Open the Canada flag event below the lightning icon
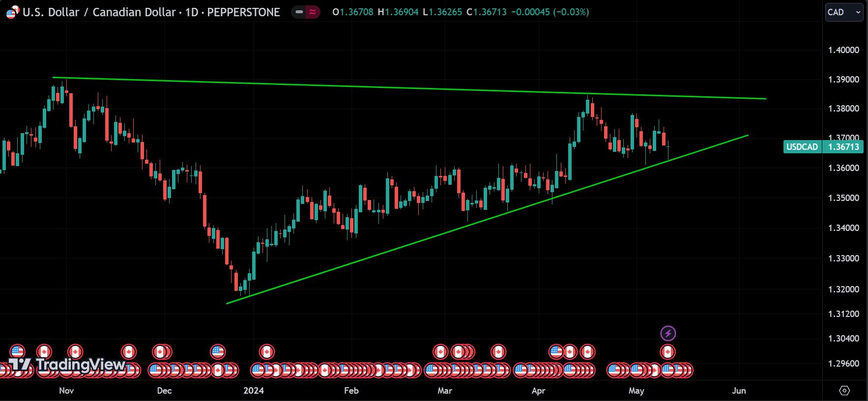Viewport: 868px width, 401px height. tap(667, 352)
